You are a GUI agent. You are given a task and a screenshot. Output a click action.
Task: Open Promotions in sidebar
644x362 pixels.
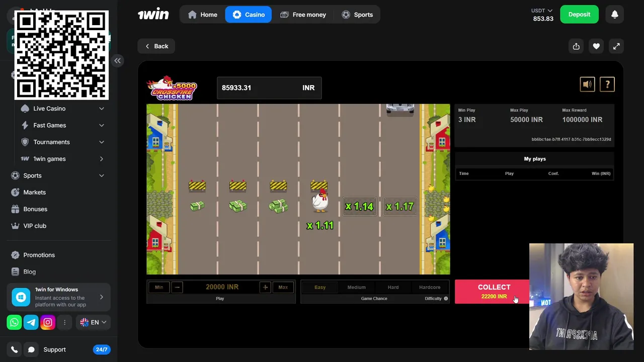point(39,255)
